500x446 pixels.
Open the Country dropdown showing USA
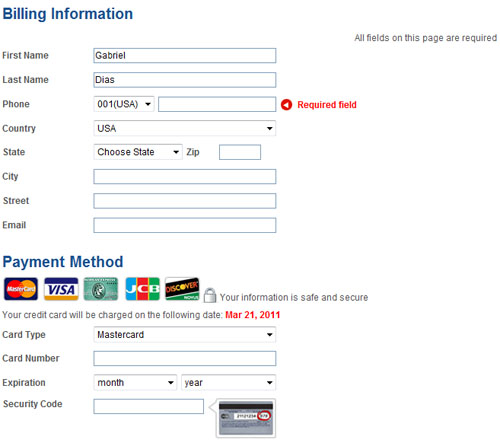(x=185, y=128)
